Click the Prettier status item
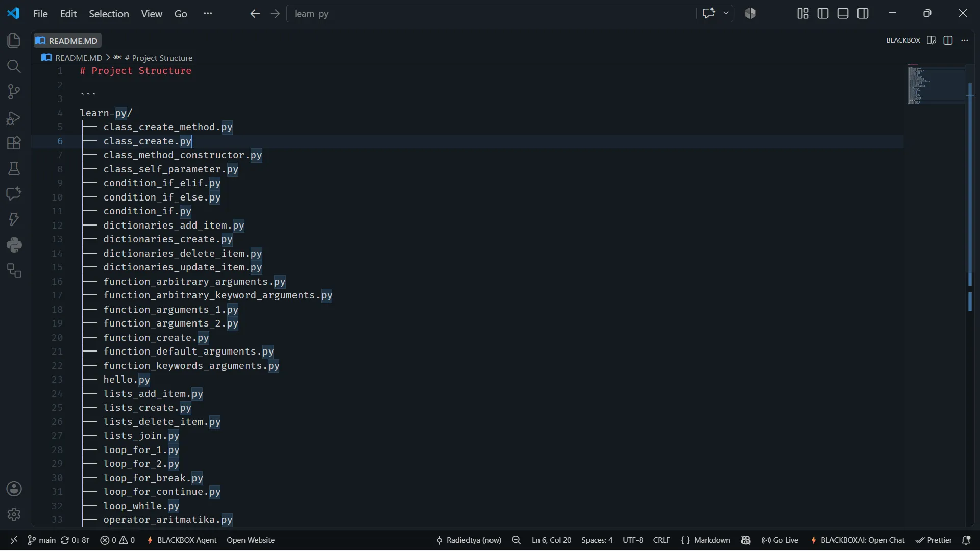The width and height of the screenshot is (980, 551). (934, 540)
